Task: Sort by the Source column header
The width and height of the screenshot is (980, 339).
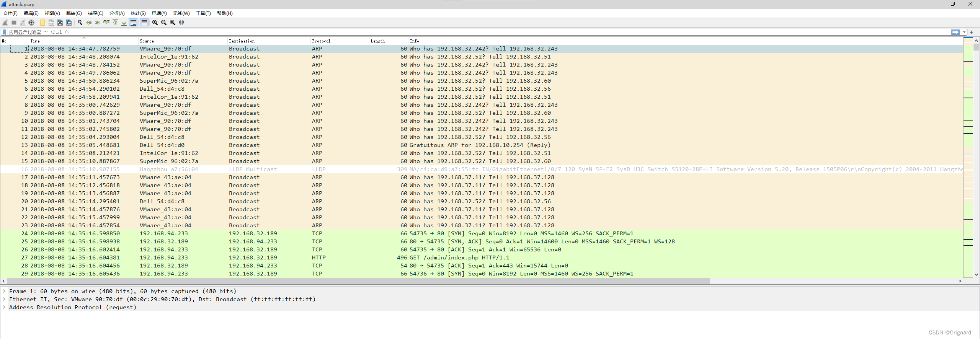Action: click(183, 41)
